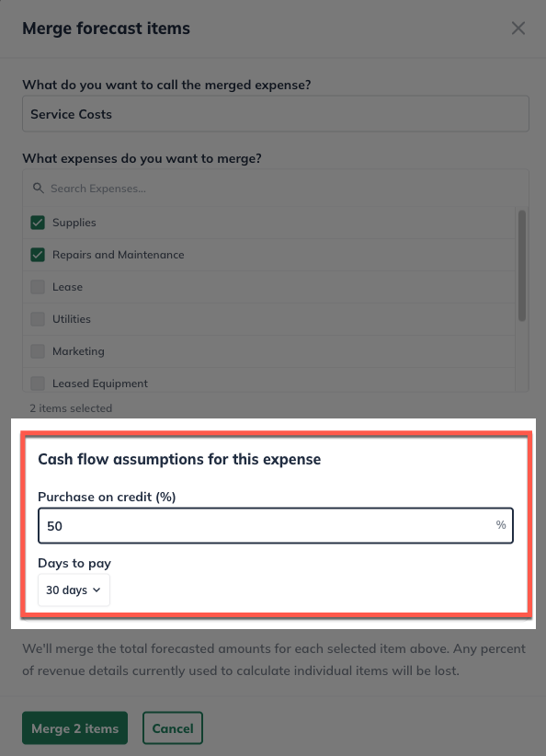Screen dimensions: 546x756
Task: Click the Cancel button
Action: point(173,727)
